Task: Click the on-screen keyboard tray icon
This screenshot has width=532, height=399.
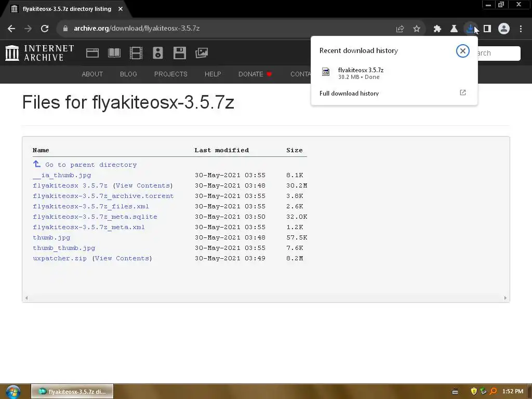Action: click(455, 392)
